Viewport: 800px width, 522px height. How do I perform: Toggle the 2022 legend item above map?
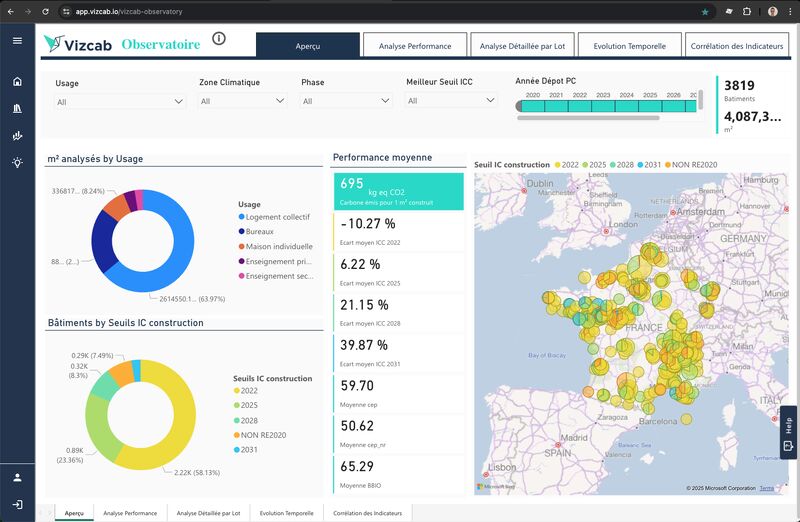tap(570, 164)
